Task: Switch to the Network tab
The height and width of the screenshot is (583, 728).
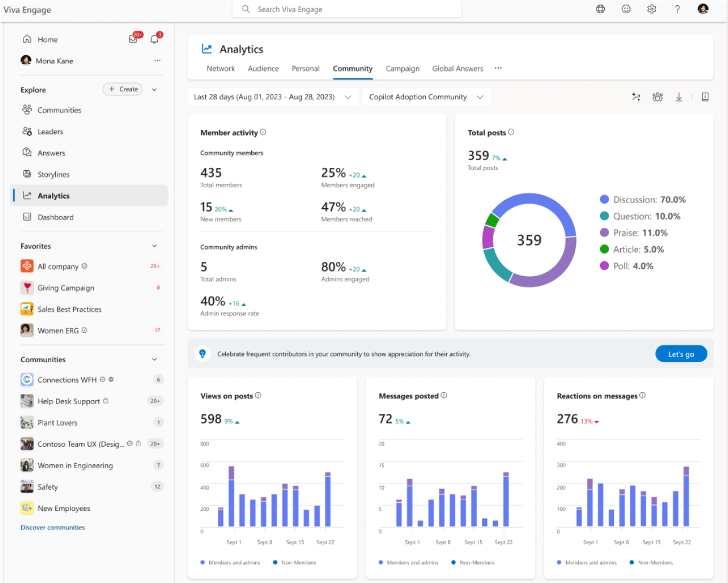Action: tap(221, 69)
